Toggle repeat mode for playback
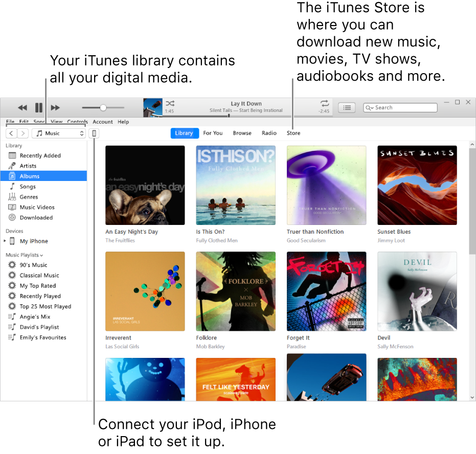This screenshot has width=476, height=454. tap(324, 102)
